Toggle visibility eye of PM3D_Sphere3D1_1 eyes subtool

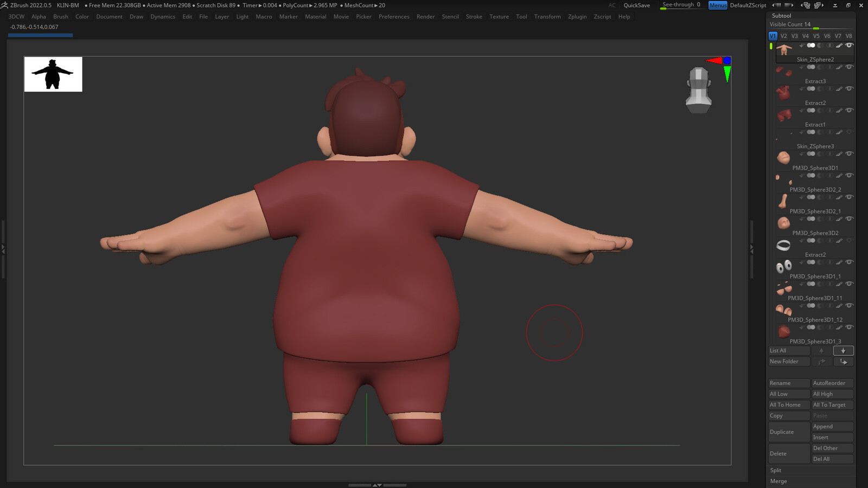[849, 262]
